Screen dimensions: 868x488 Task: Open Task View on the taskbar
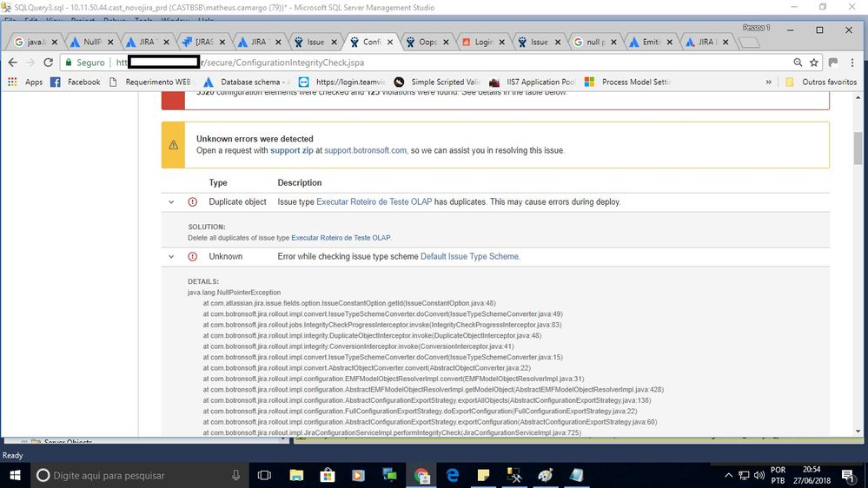pyautogui.click(x=265, y=475)
